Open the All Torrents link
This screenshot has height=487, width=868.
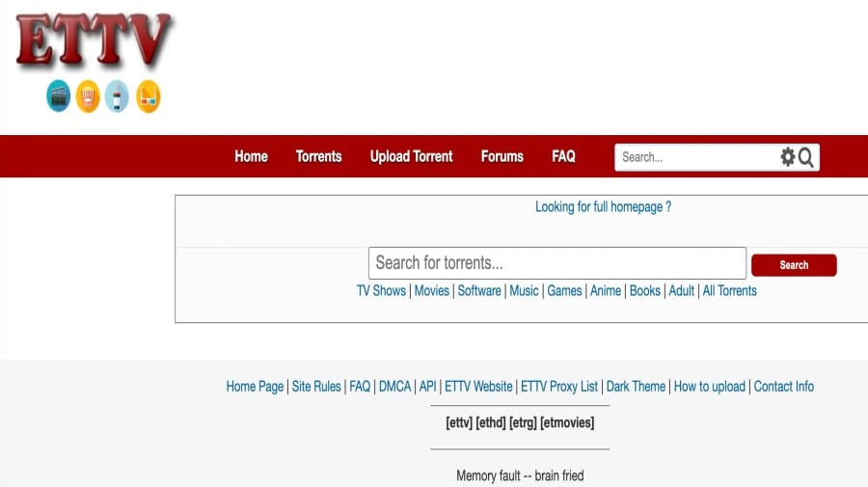pos(730,290)
